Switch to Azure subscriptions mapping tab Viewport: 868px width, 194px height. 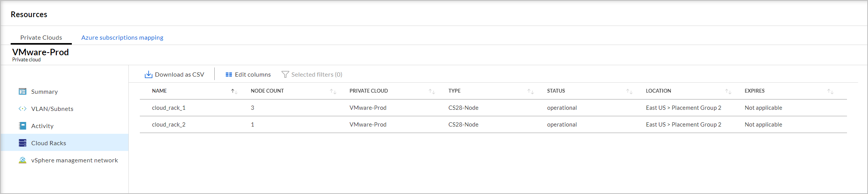[122, 37]
